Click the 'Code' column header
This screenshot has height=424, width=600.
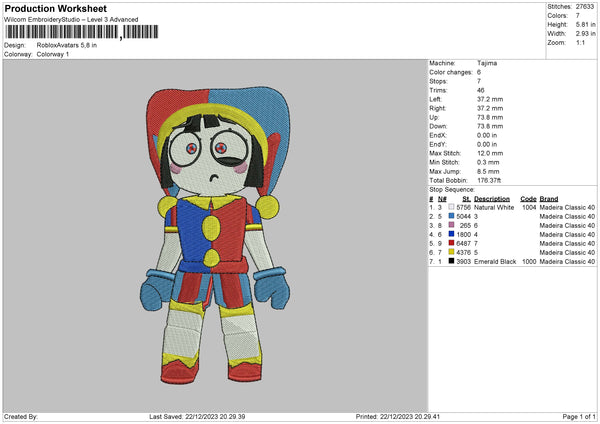click(528, 199)
